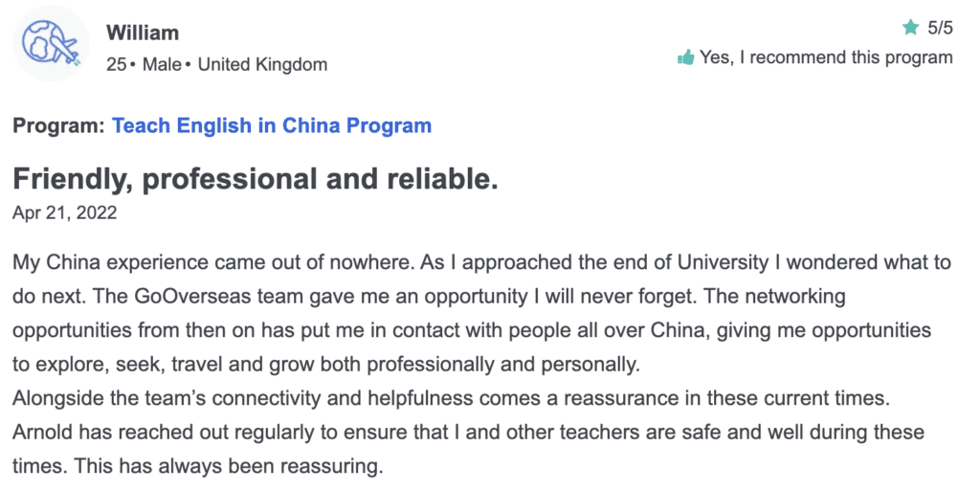Open the Teach English in China Program link
Viewport: 980px width, 490px height.
click(272, 125)
